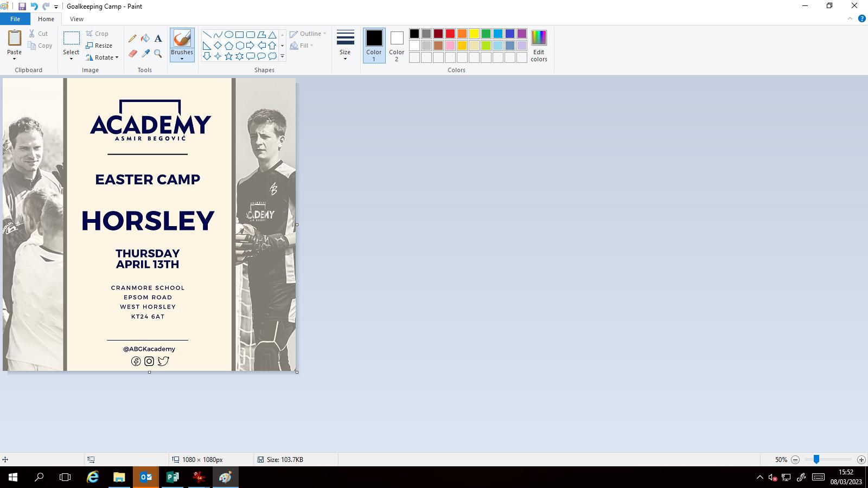868x488 pixels.
Task: Click the Resize button
Action: tap(99, 46)
